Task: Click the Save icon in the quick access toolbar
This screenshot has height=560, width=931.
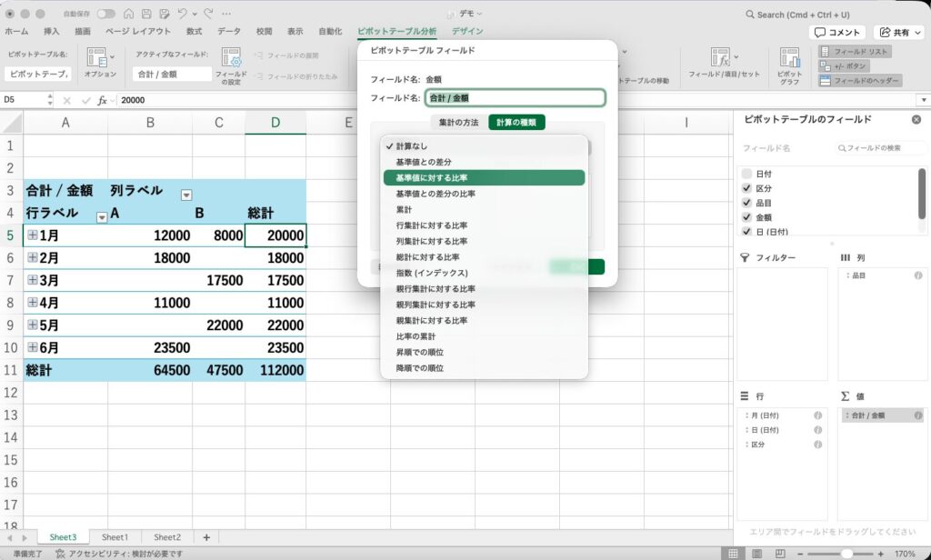Action: (146, 14)
